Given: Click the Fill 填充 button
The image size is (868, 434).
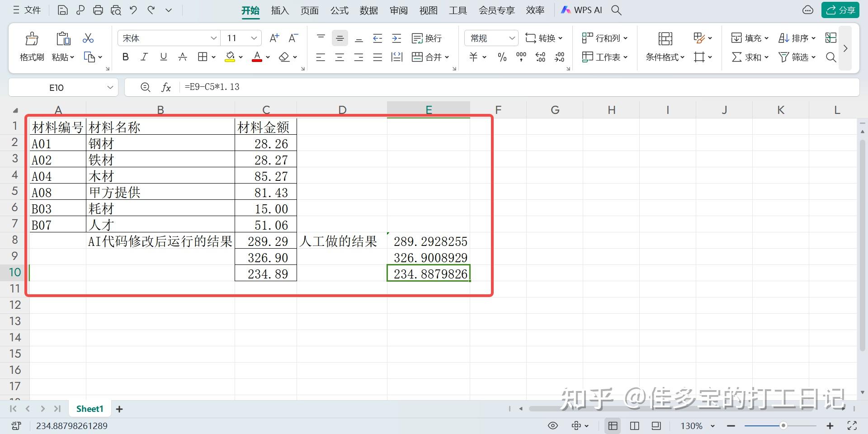Looking at the screenshot, I should tap(750, 38).
